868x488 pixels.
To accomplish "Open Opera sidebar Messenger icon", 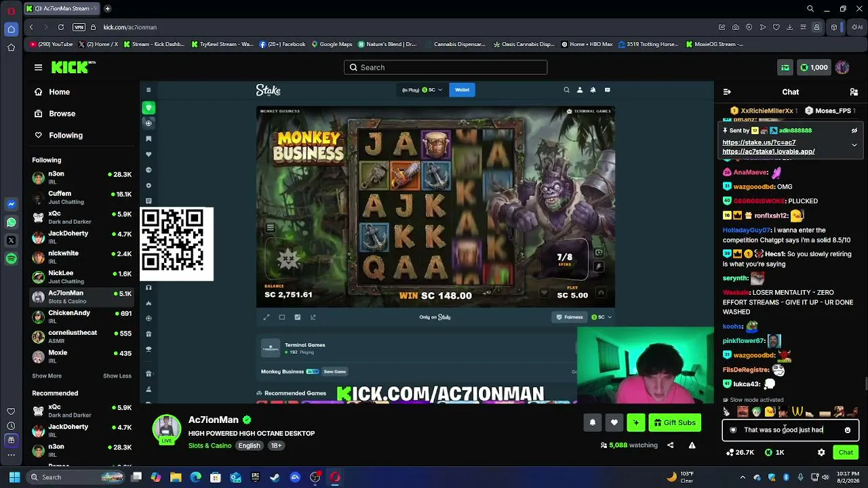I will pos(11,204).
